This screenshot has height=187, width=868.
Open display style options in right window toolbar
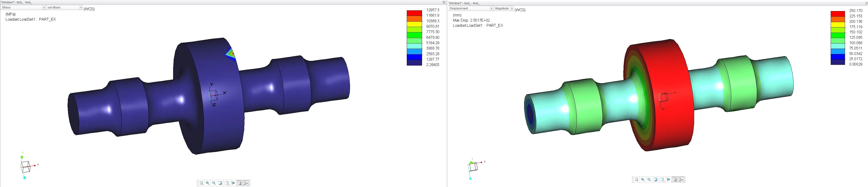(662, 179)
